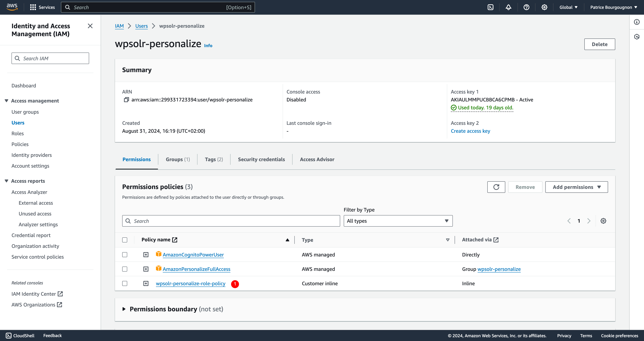644x341 pixels.
Task: Open the top bar settings gear
Action: pos(544,7)
